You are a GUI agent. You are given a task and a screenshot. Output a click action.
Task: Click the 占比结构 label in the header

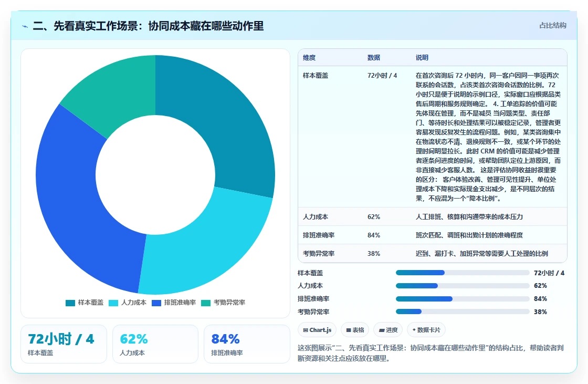coord(553,26)
